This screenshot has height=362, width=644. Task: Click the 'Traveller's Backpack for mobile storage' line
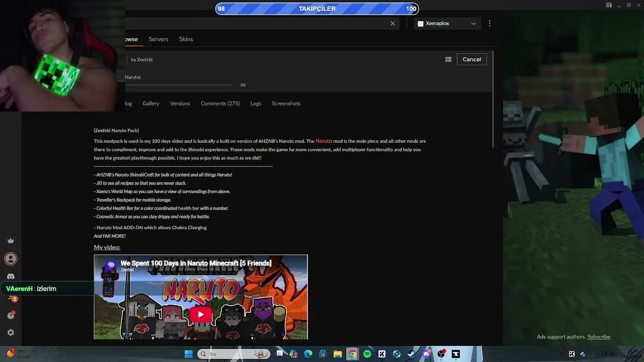click(x=132, y=200)
